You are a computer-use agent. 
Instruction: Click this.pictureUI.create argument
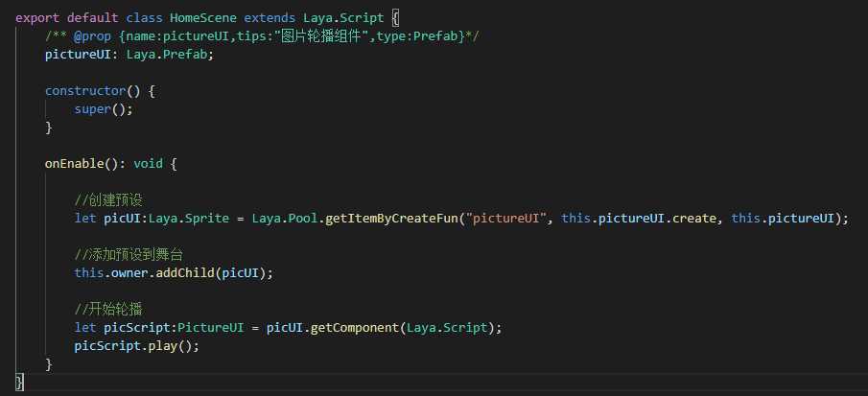[640, 218]
